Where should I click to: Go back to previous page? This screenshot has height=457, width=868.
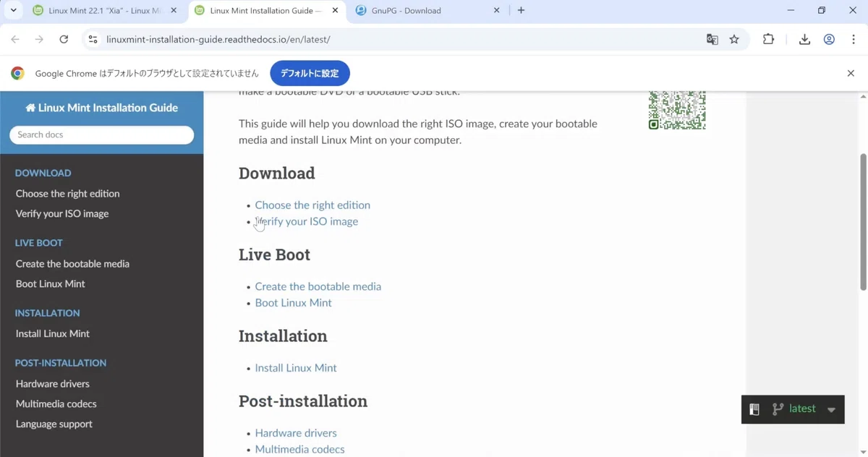coord(15,40)
